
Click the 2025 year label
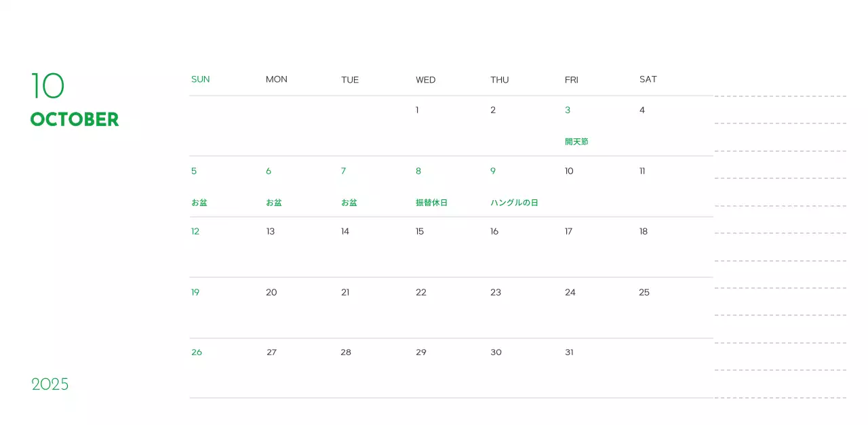pos(50,384)
